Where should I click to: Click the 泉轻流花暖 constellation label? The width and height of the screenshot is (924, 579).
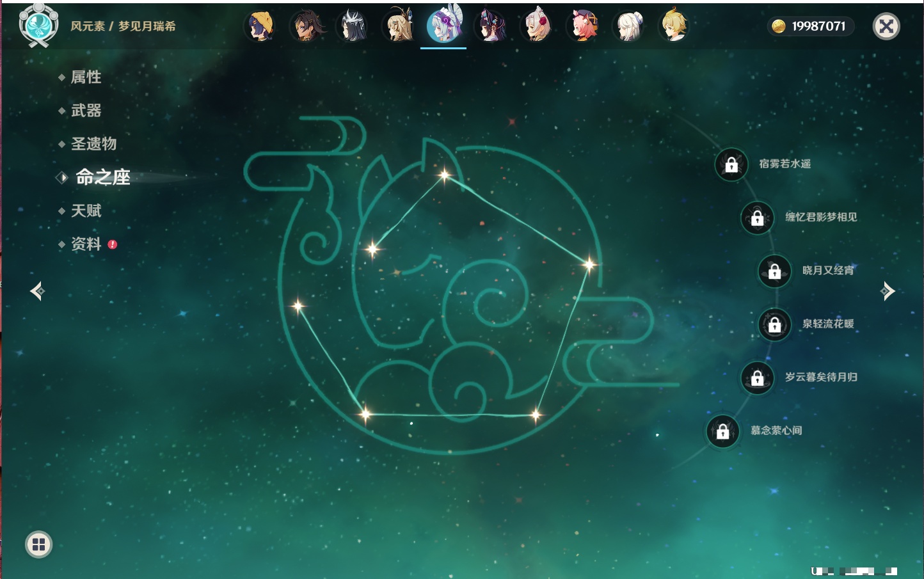(x=828, y=324)
